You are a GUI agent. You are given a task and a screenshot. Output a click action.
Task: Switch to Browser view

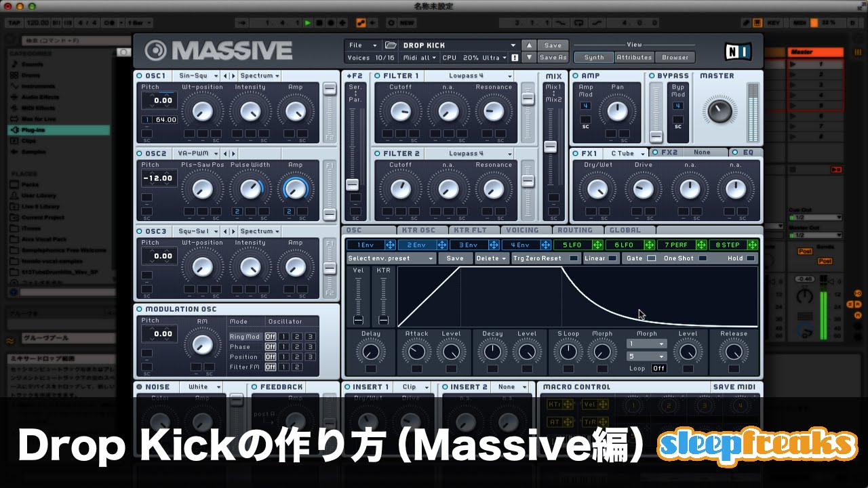click(x=675, y=58)
